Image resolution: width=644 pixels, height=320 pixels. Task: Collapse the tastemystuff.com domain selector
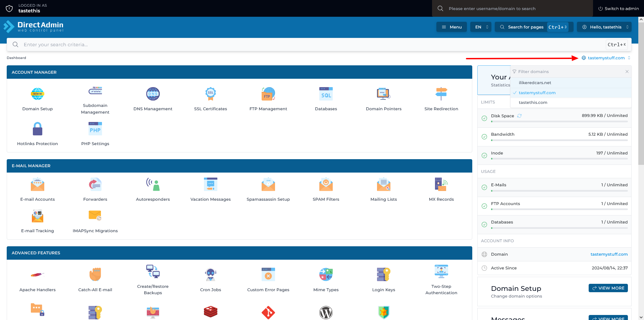tap(606, 58)
